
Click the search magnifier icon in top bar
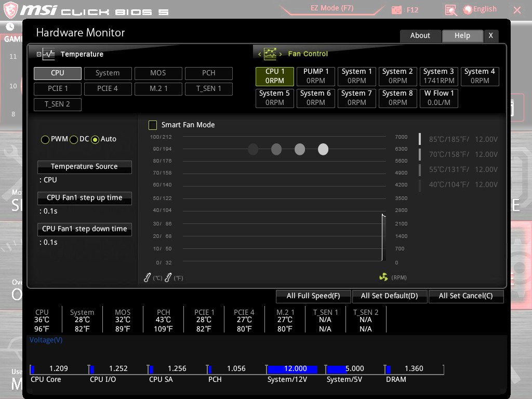pyautogui.click(x=451, y=10)
